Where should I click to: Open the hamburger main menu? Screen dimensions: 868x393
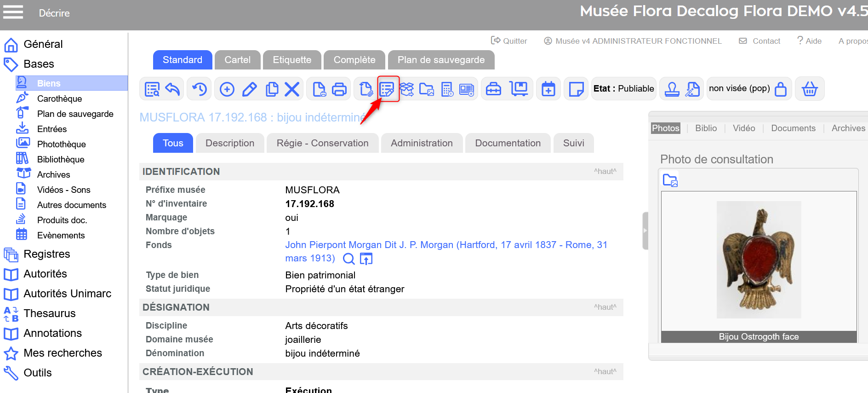coord(13,12)
